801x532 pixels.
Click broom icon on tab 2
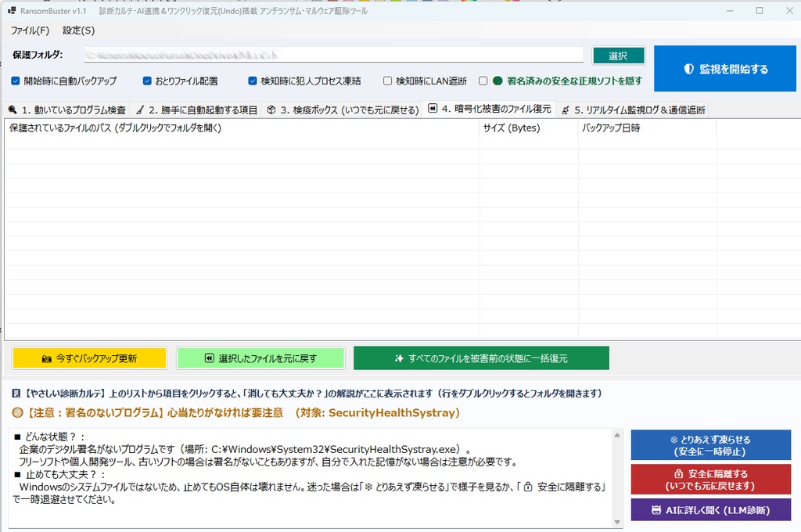(x=140, y=110)
